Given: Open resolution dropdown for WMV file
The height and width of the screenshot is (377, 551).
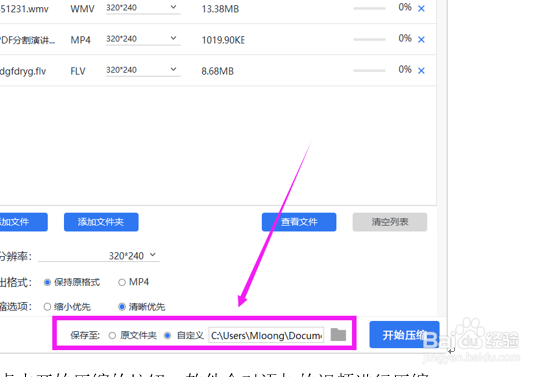Looking at the screenshot, I should tap(143, 8).
